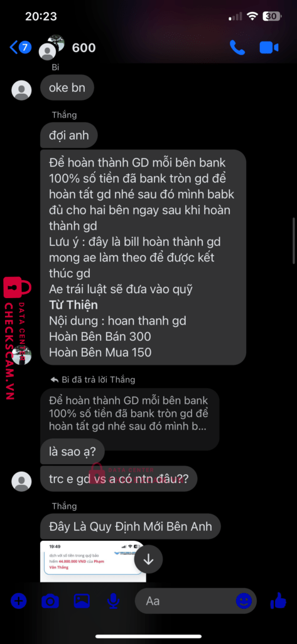
Task: Open the group avatar in header
Action: pos(51,47)
